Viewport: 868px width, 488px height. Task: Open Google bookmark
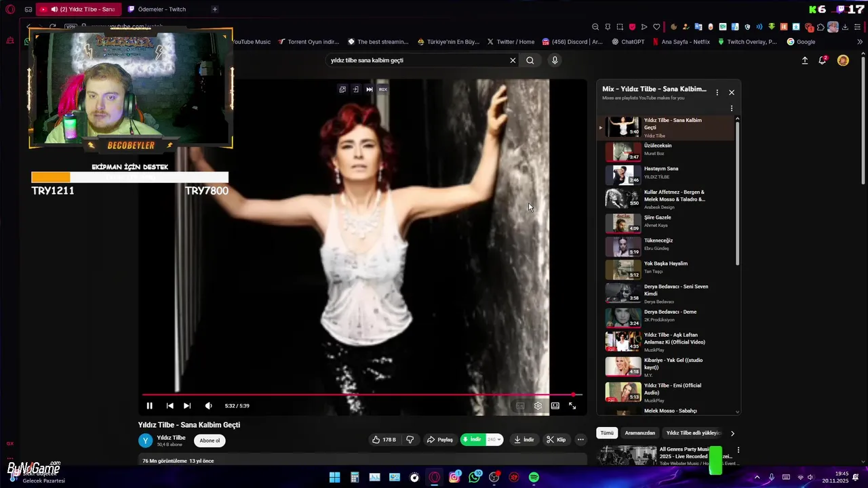[801, 42]
